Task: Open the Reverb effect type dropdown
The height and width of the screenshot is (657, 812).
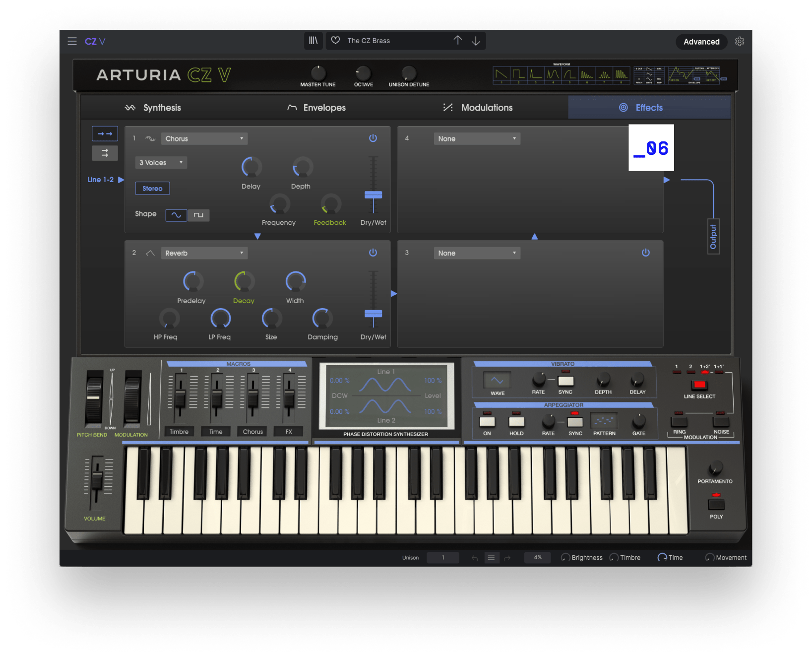Action: coord(204,253)
